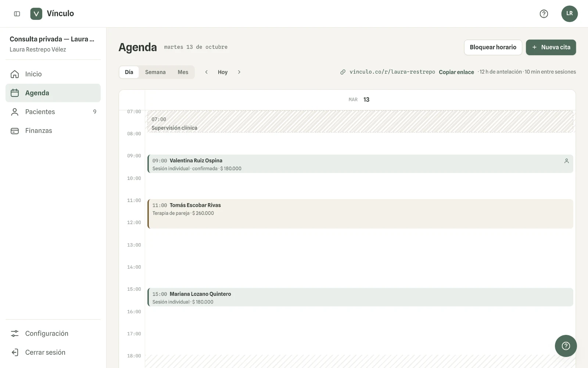Open the Supervisión clínica blocked slot
Image resolution: width=588 pixels, height=368 pixels.
tap(360, 121)
